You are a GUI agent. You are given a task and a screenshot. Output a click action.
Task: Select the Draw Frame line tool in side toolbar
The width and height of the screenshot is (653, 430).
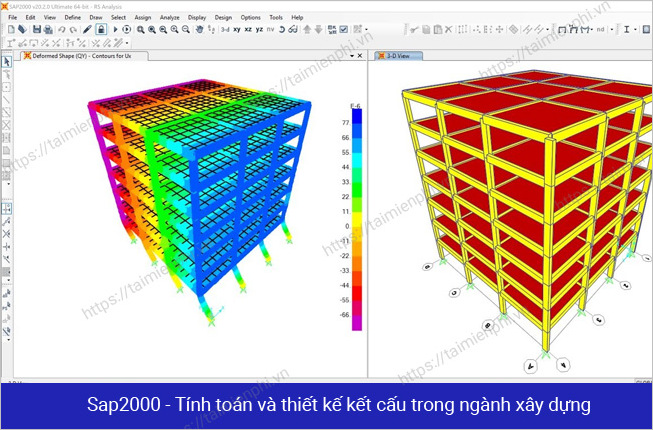click(7, 99)
